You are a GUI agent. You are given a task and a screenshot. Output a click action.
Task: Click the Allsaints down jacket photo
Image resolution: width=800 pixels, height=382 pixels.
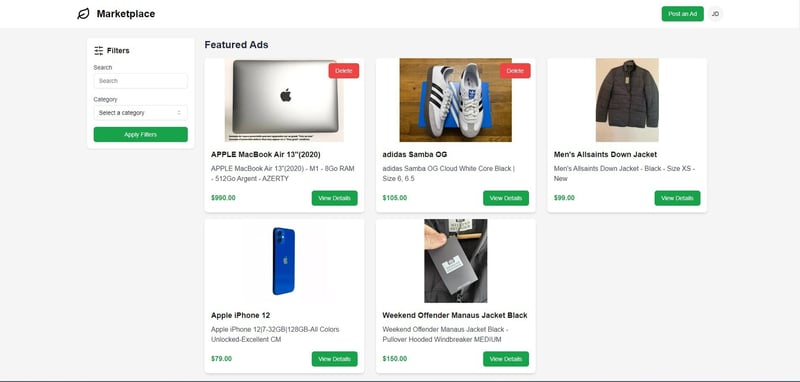pyautogui.click(x=627, y=100)
